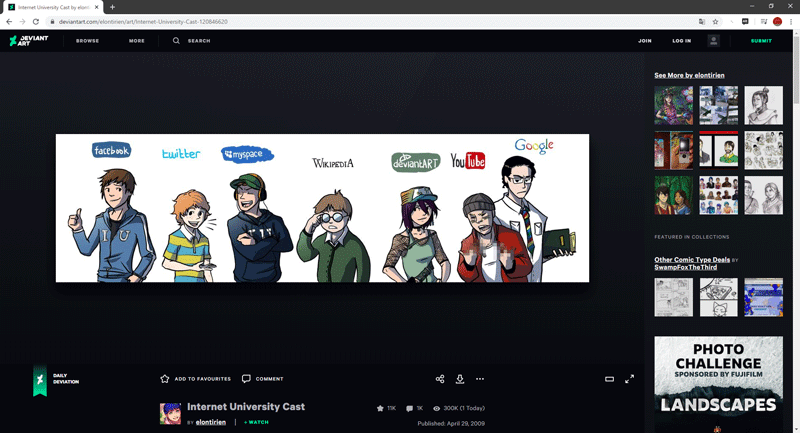Click the 11K favourites star count

coord(386,408)
